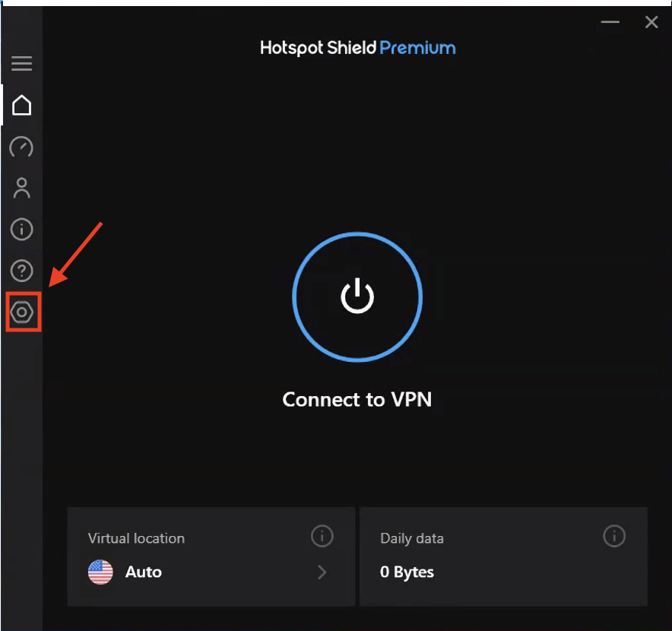The height and width of the screenshot is (631, 672).
Task: Click the Virtual location info icon
Action: pyautogui.click(x=322, y=536)
